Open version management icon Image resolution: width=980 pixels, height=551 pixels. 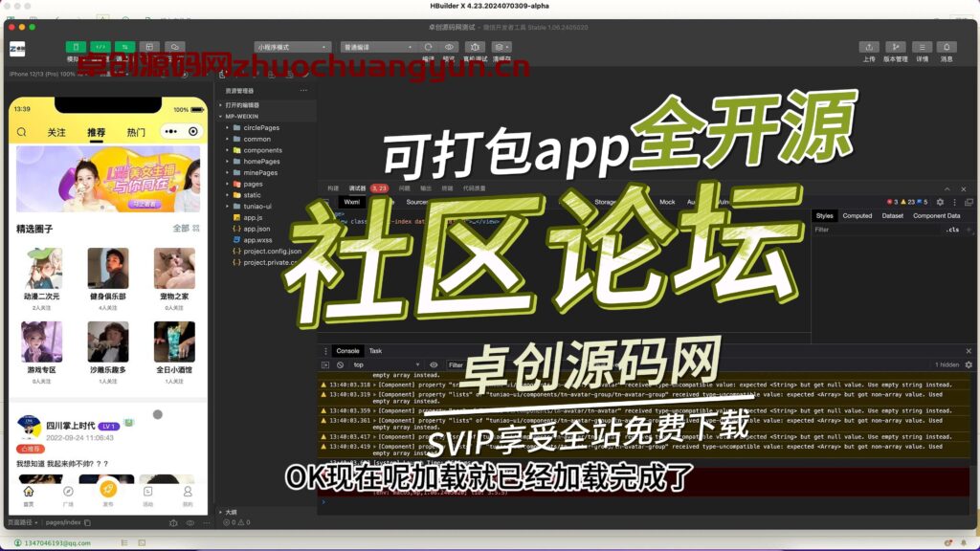[x=895, y=47]
